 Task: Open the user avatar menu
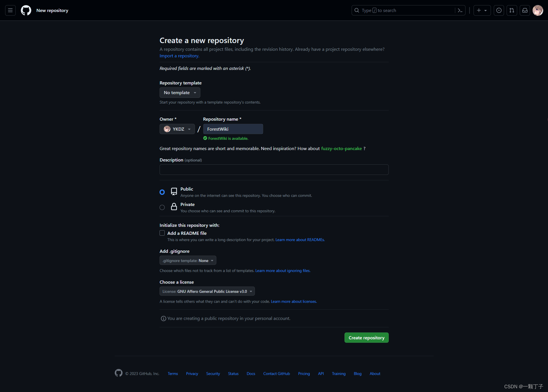point(538,10)
